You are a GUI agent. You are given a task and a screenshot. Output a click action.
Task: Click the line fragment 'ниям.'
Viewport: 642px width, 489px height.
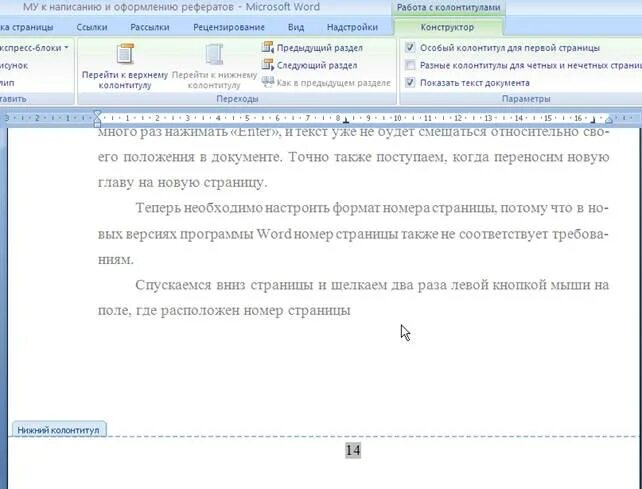click(116, 260)
